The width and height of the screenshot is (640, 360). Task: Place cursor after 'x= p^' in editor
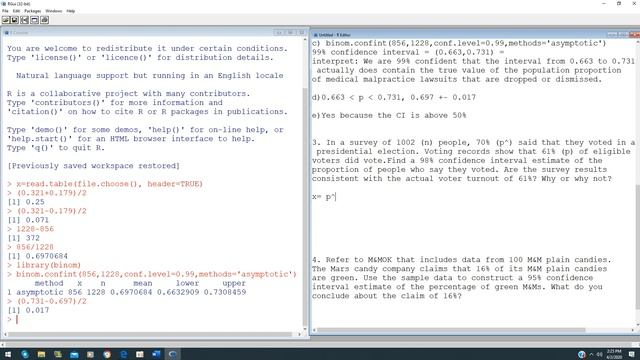(x=336, y=197)
